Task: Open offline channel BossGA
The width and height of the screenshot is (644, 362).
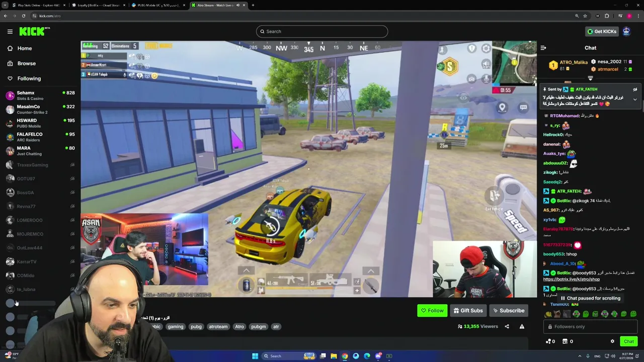Action: [40, 193]
